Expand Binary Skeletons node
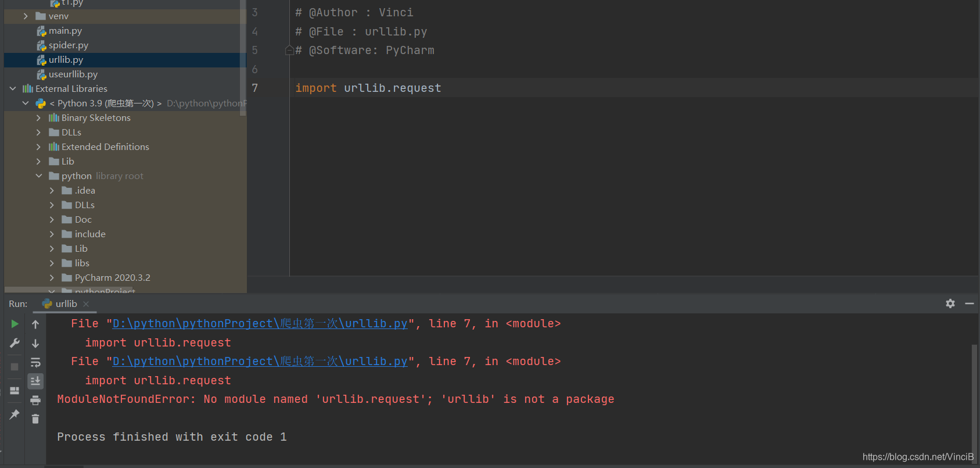The image size is (980, 468). (x=38, y=118)
